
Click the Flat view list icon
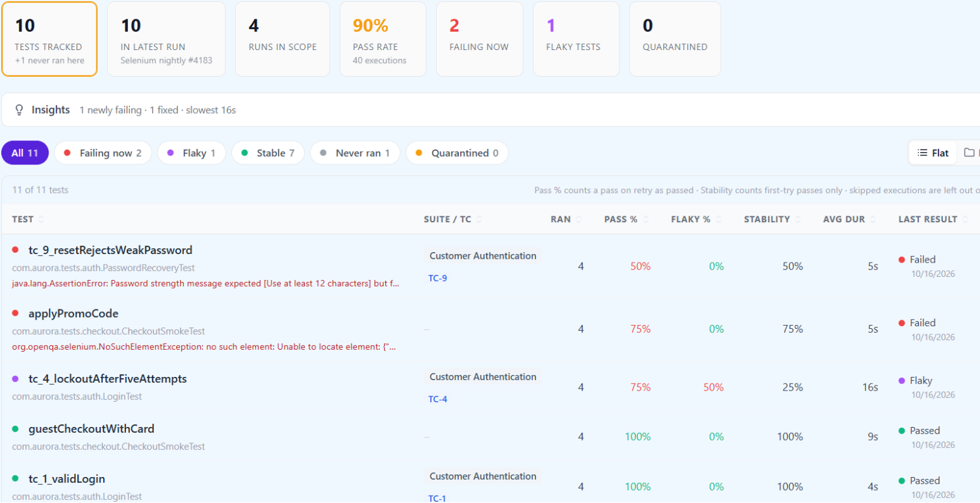click(922, 153)
